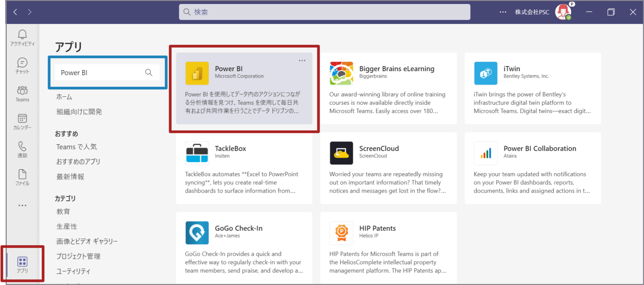
Task: Open settings ellipsis beside 株式会社PSC
Action: click(x=503, y=12)
